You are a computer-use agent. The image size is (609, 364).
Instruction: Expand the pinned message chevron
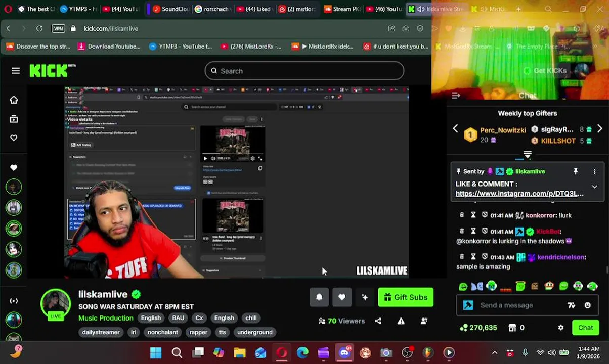coord(595,187)
